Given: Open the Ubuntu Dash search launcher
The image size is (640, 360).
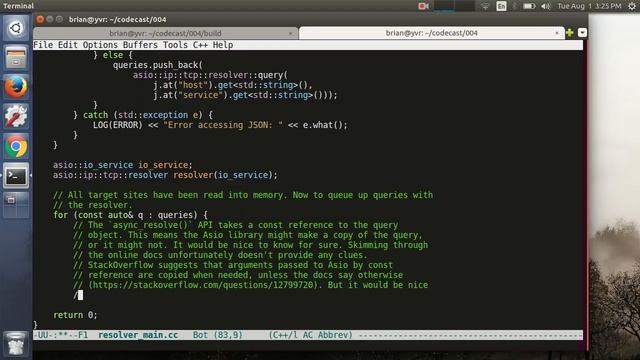Looking at the screenshot, I should point(16,28).
